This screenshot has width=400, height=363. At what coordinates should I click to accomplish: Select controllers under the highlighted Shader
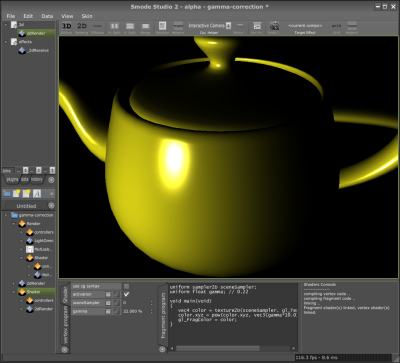click(x=44, y=301)
